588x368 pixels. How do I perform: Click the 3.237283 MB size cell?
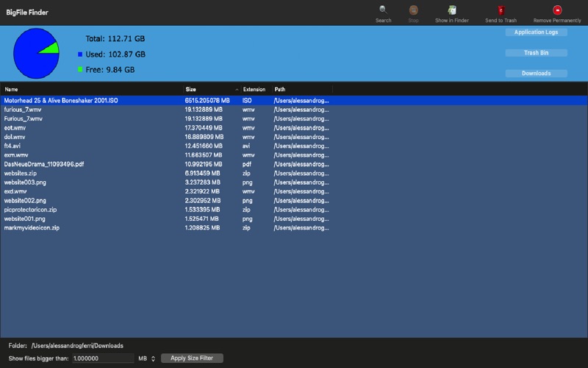(x=203, y=183)
